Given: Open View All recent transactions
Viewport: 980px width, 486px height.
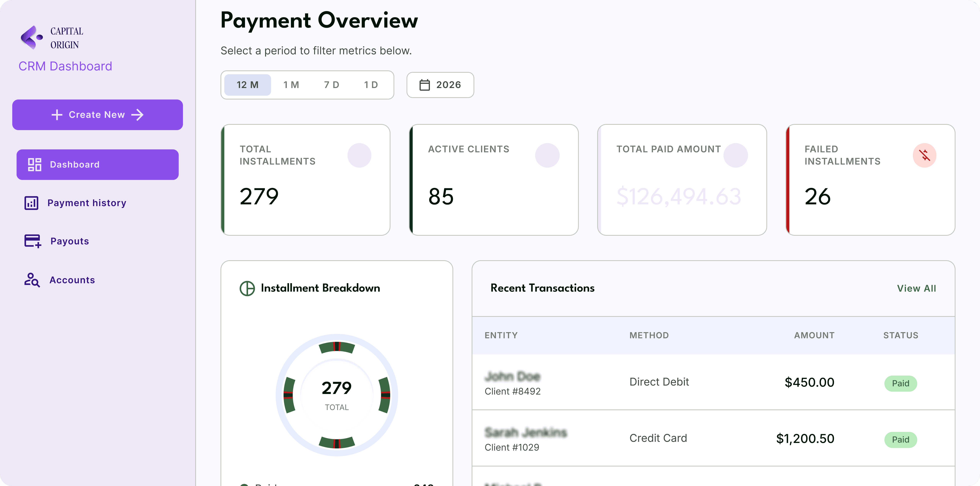Looking at the screenshot, I should point(916,288).
